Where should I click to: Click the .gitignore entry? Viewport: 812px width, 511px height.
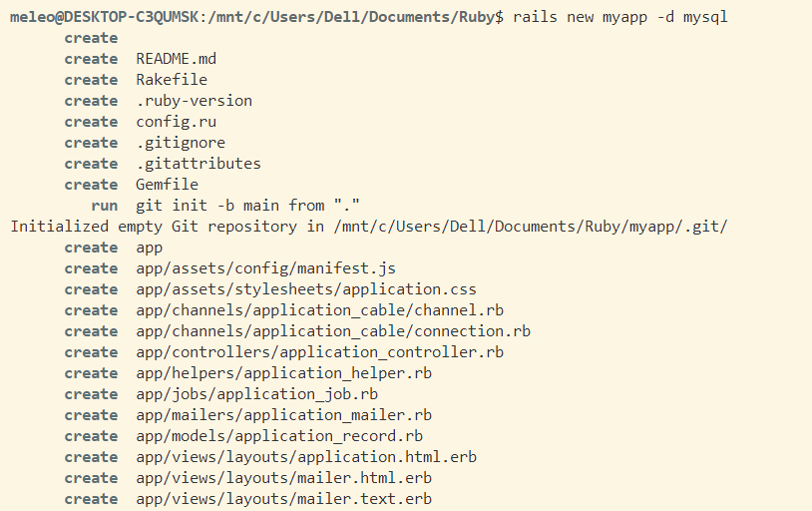[181, 143]
